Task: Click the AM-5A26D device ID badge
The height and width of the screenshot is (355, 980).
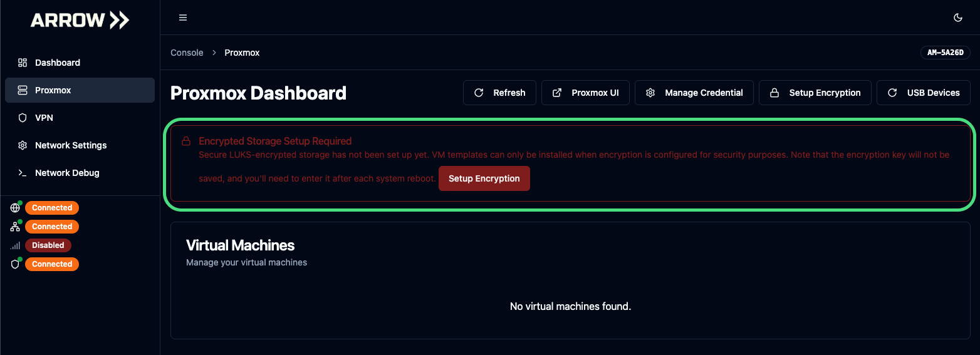Action: [x=945, y=53]
